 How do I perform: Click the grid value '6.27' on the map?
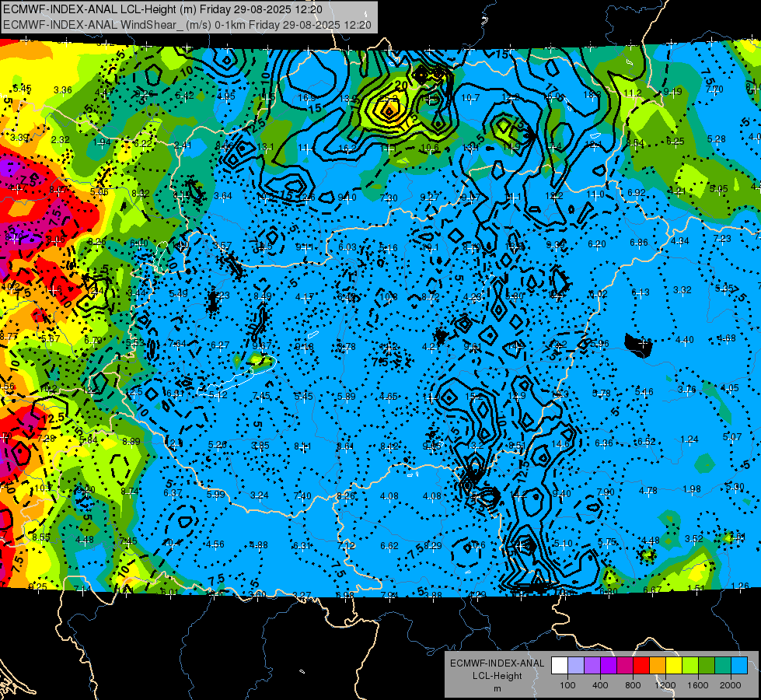(x=220, y=345)
